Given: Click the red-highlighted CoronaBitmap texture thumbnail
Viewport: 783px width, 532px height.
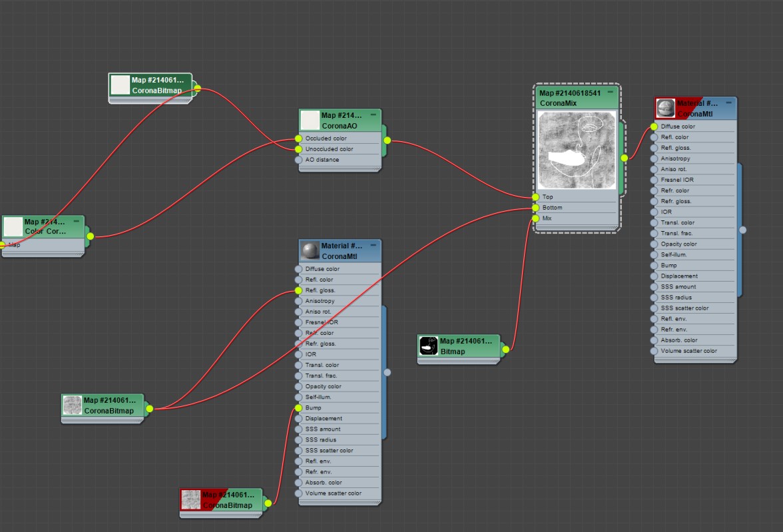Looking at the screenshot, I should (190, 500).
